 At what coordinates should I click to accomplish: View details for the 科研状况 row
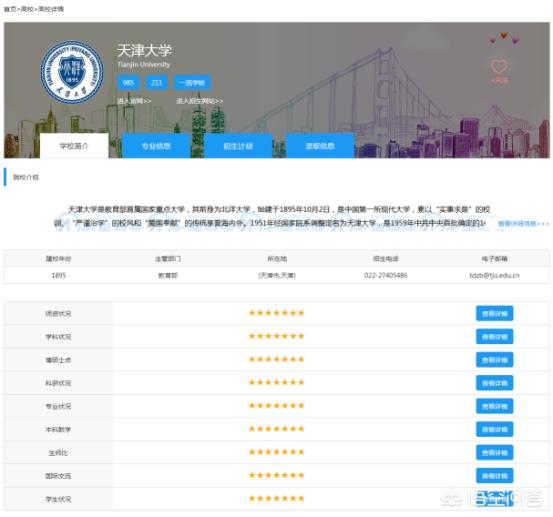click(494, 383)
